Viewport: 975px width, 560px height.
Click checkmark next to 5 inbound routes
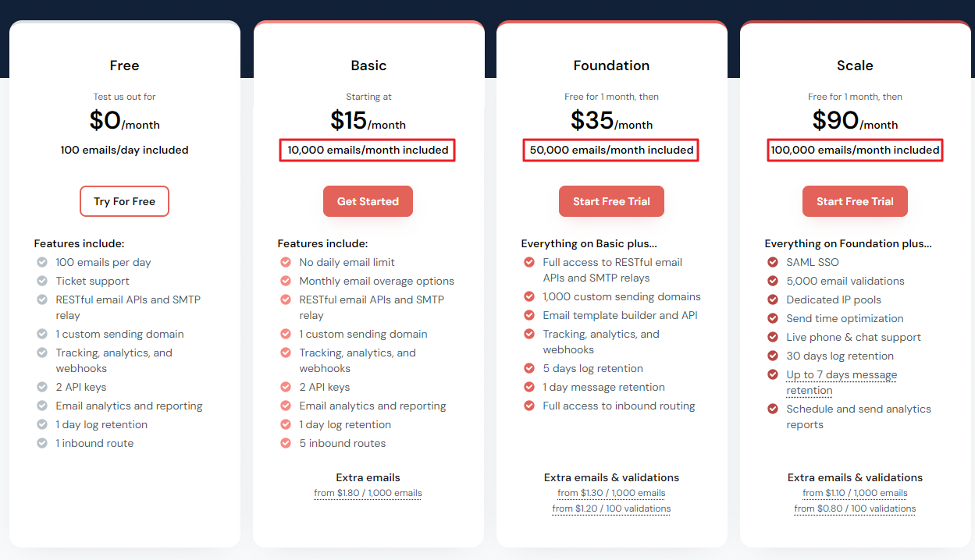pos(286,443)
